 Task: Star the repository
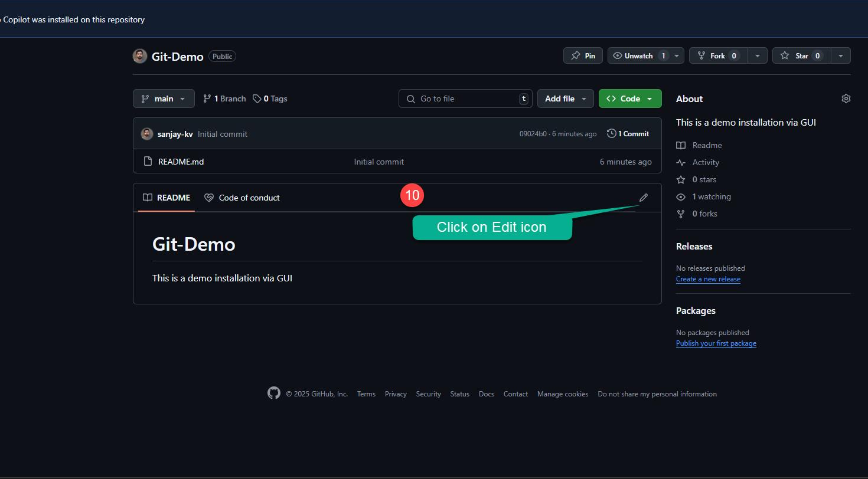tap(801, 55)
